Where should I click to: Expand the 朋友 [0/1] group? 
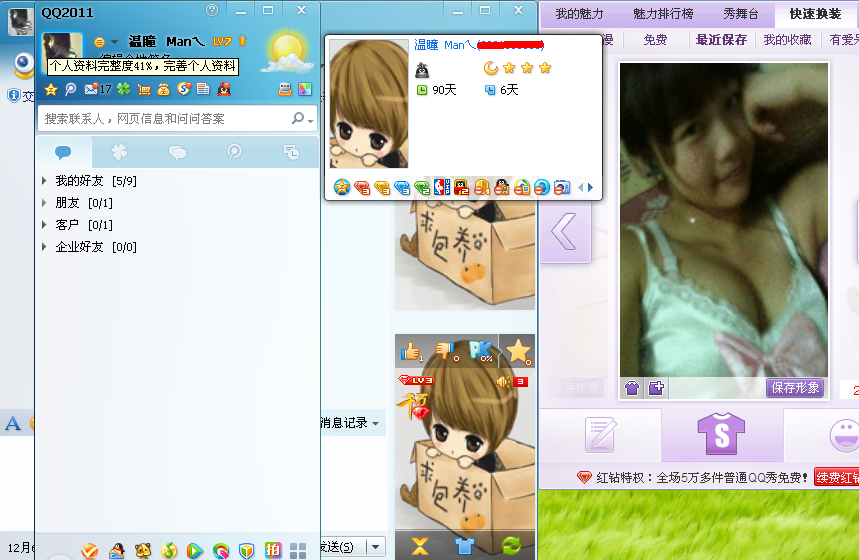pyautogui.click(x=44, y=203)
